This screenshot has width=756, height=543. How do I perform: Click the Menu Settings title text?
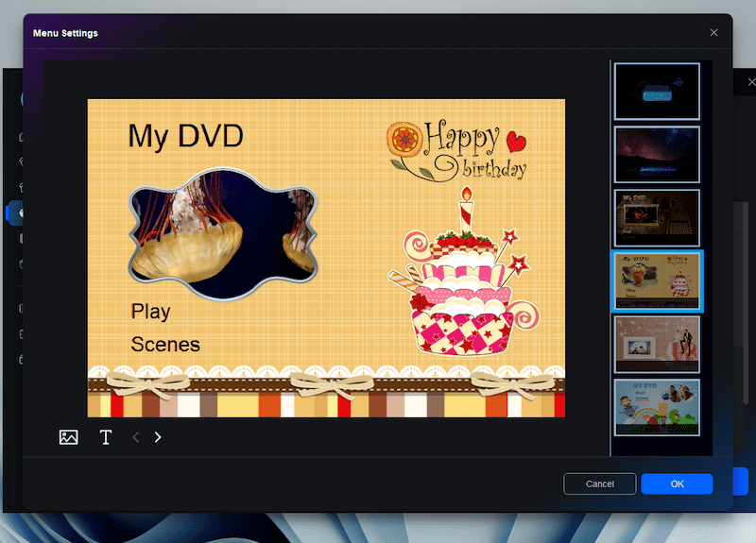pyautogui.click(x=65, y=33)
